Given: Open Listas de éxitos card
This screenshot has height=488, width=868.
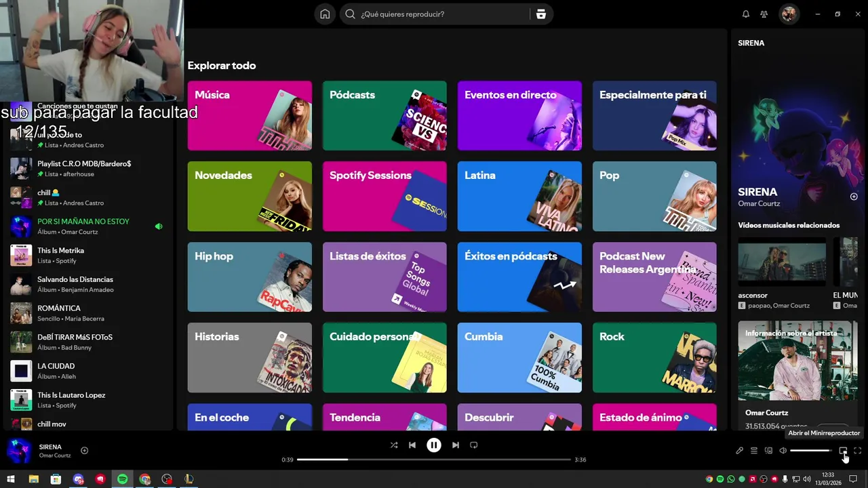Looking at the screenshot, I should point(384,277).
